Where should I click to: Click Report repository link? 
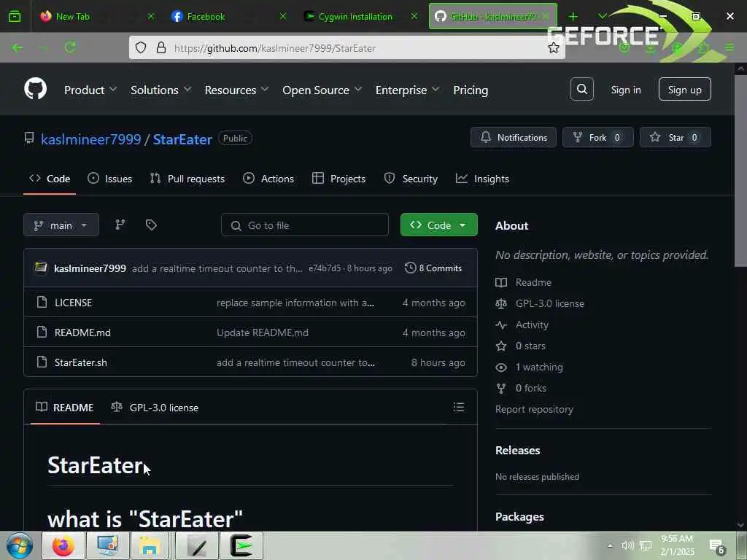tap(534, 409)
